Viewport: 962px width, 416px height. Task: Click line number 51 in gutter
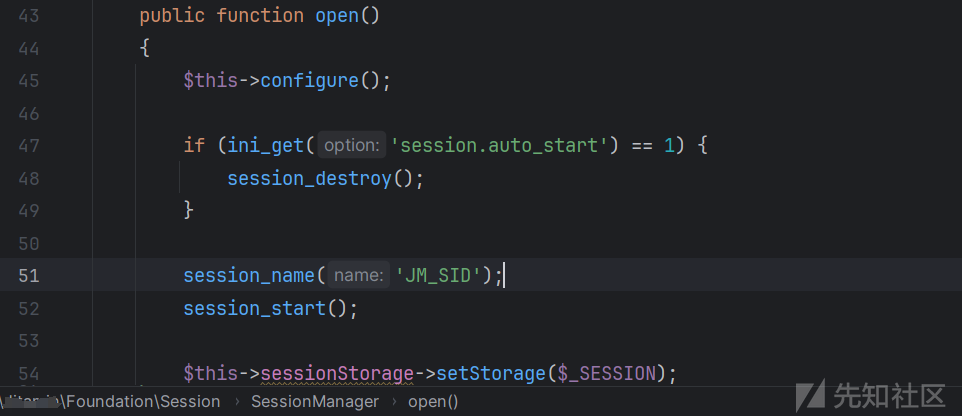tap(29, 275)
